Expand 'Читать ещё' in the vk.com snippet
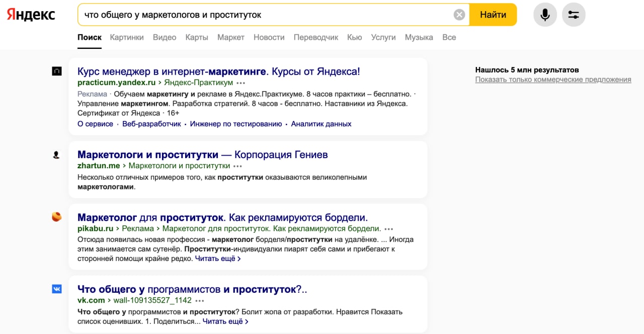Viewport: 644px width, 334px height. pyautogui.click(x=225, y=321)
